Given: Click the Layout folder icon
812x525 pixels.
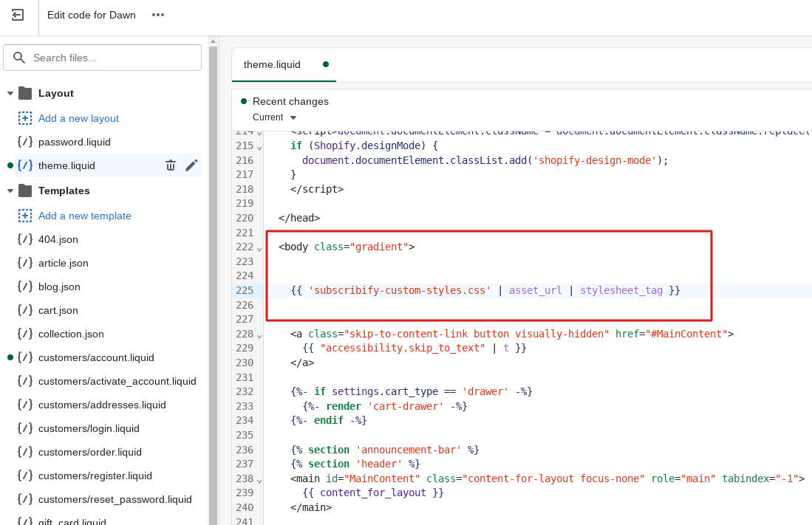Looking at the screenshot, I should tap(25, 93).
